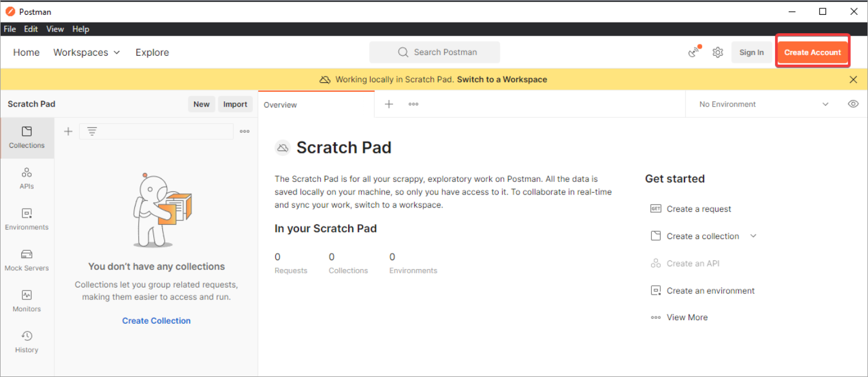
Task: Open the Edit menu
Action: [31, 29]
